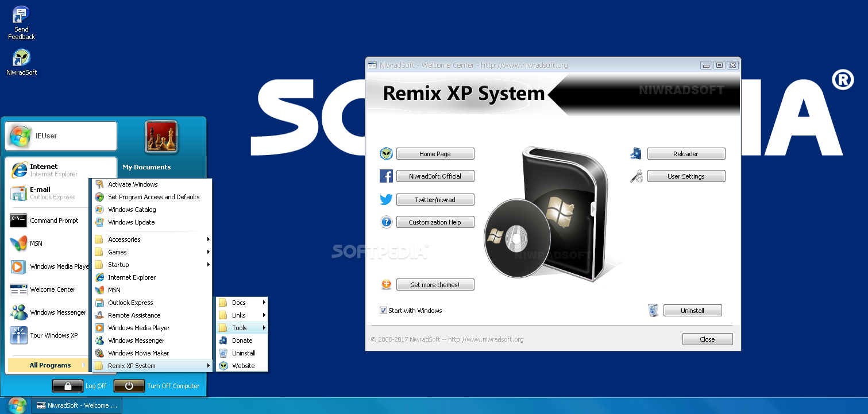Click All Programs
Image resolution: width=868 pixels, height=414 pixels.
coord(48,365)
